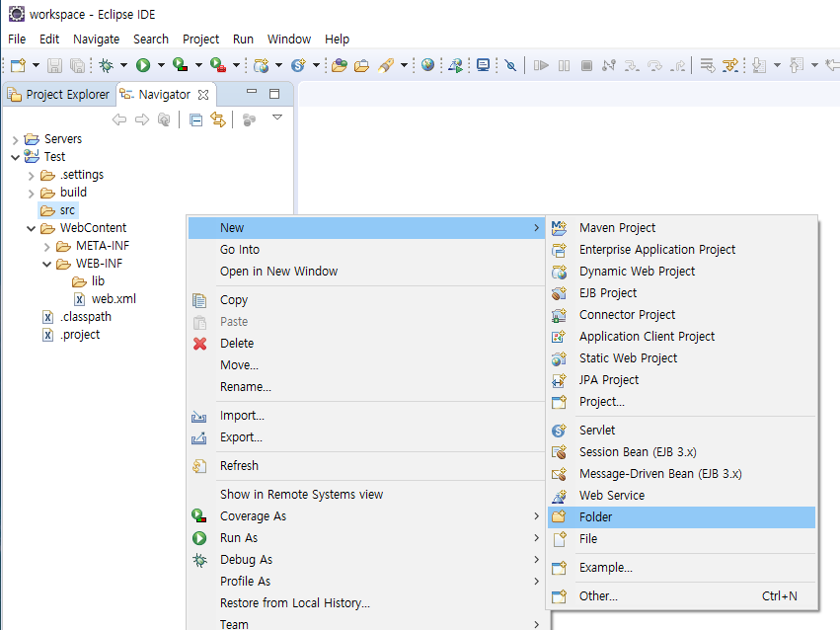Click Refresh in the context menu
The width and height of the screenshot is (840, 630).
[x=366, y=465]
